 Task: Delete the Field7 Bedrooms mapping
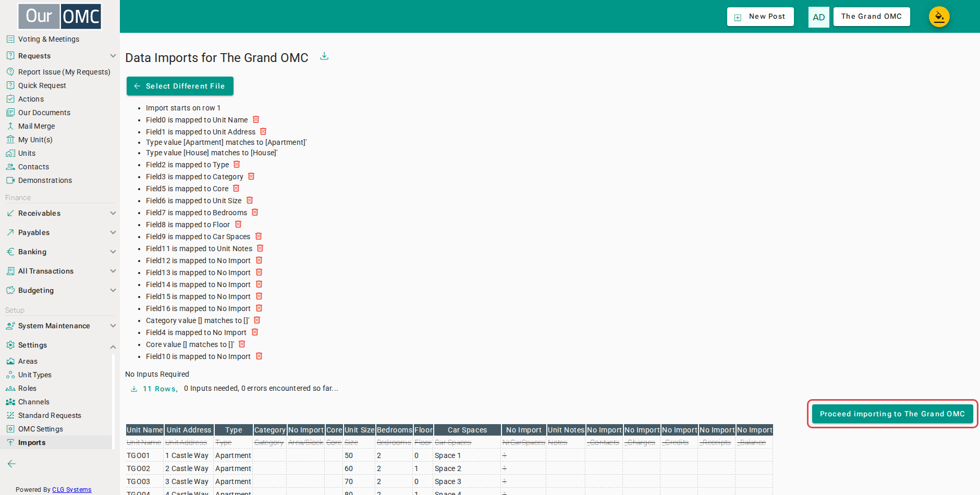pos(255,213)
